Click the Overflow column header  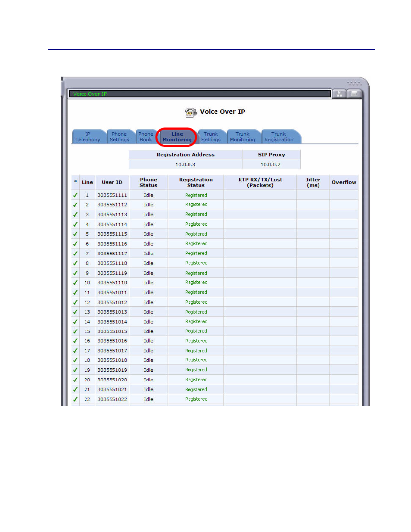click(344, 182)
